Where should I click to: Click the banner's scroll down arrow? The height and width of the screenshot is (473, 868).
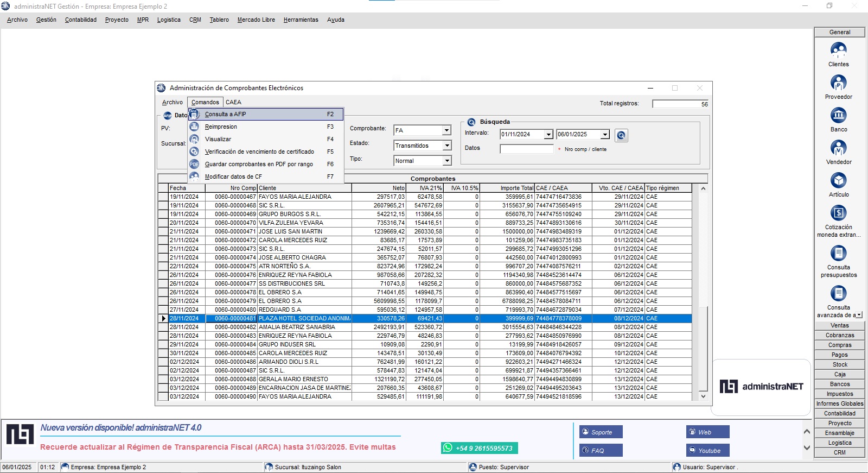pyautogui.click(x=807, y=448)
